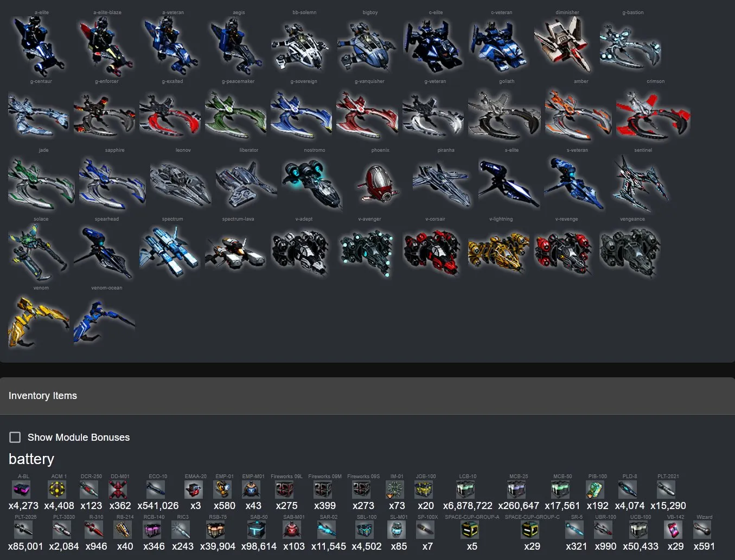
Task: Pick the red egg-shaped phoenix ship
Action: pyautogui.click(x=378, y=183)
